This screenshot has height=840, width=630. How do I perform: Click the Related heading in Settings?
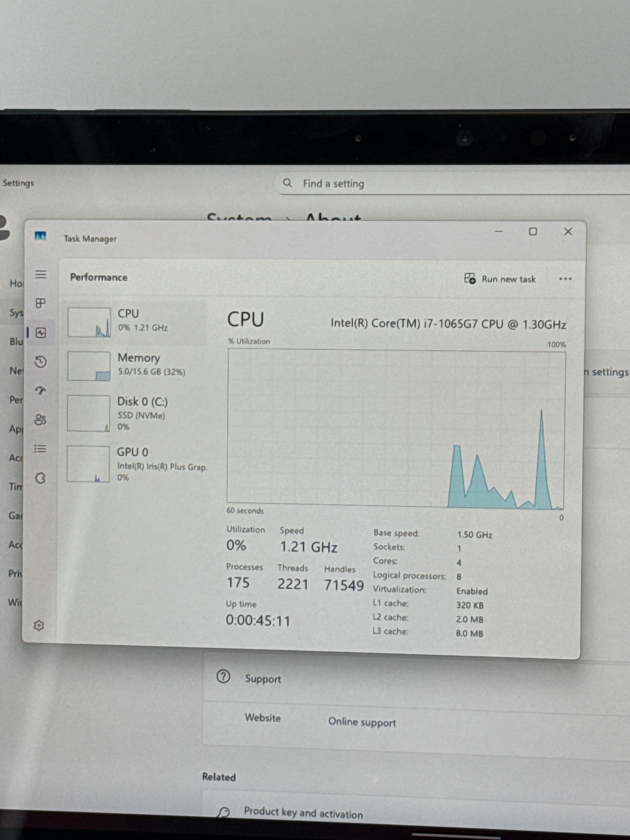pos(219,777)
